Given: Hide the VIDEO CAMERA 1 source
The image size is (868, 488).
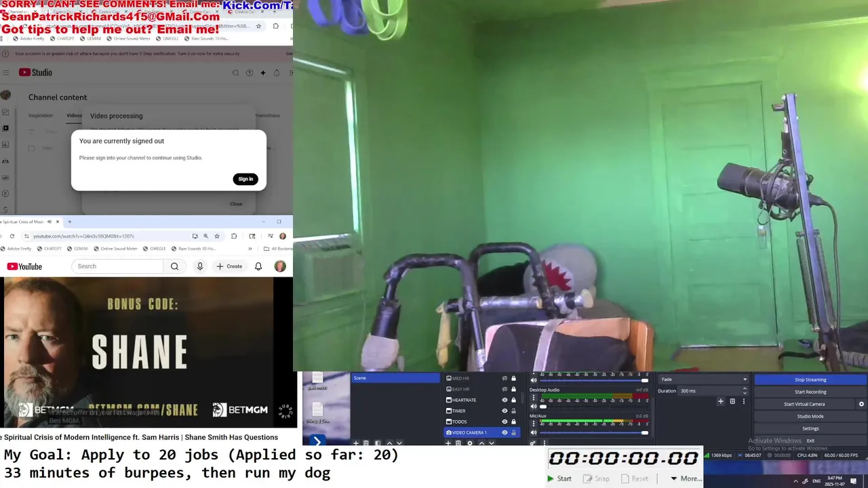Looking at the screenshot, I should pos(505,432).
